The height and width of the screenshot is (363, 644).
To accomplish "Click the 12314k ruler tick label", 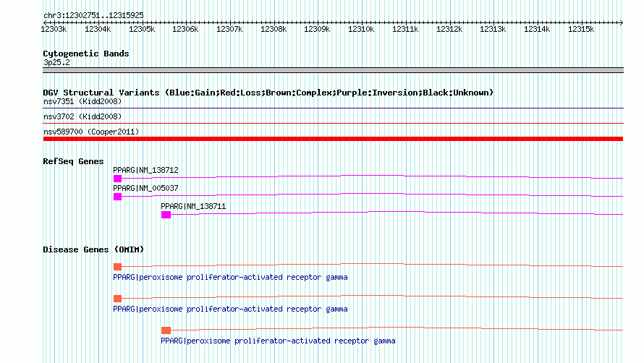I will 537,29.
